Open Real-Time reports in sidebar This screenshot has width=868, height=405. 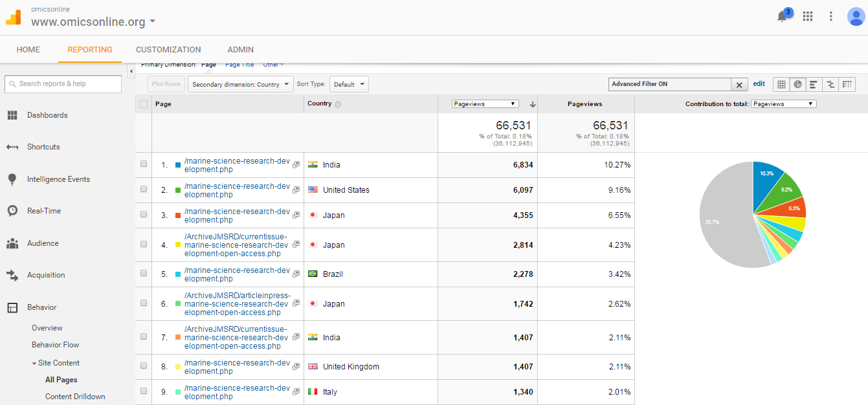pos(43,211)
